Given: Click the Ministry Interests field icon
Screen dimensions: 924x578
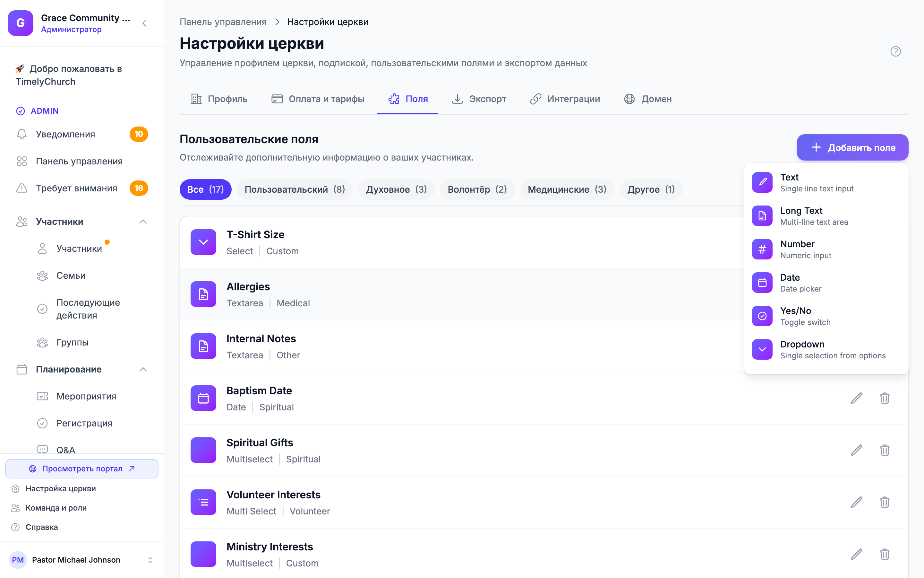Looking at the screenshot, I should click(203, 554).
